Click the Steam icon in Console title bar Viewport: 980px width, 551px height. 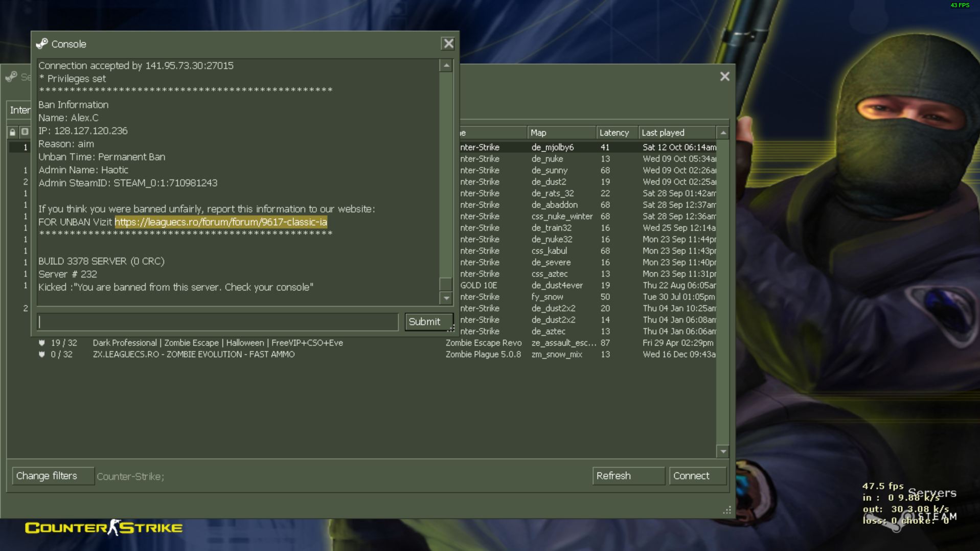pyautogui.click(x=42, y=44)
